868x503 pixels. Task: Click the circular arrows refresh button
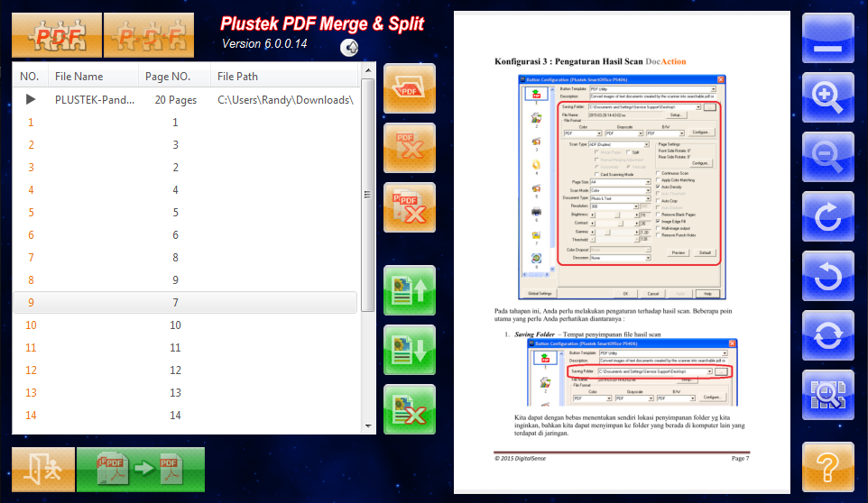(828, 335)
